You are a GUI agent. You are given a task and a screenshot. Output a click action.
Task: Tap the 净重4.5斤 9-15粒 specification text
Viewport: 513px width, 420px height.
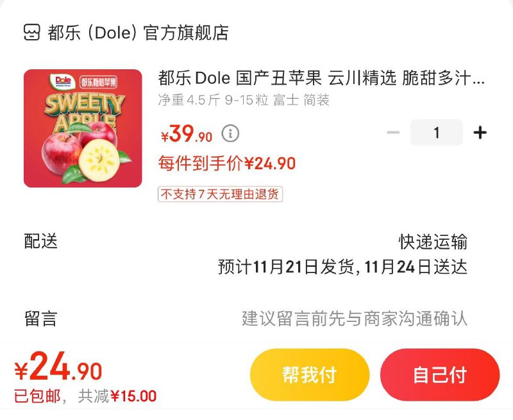point(244,100)
